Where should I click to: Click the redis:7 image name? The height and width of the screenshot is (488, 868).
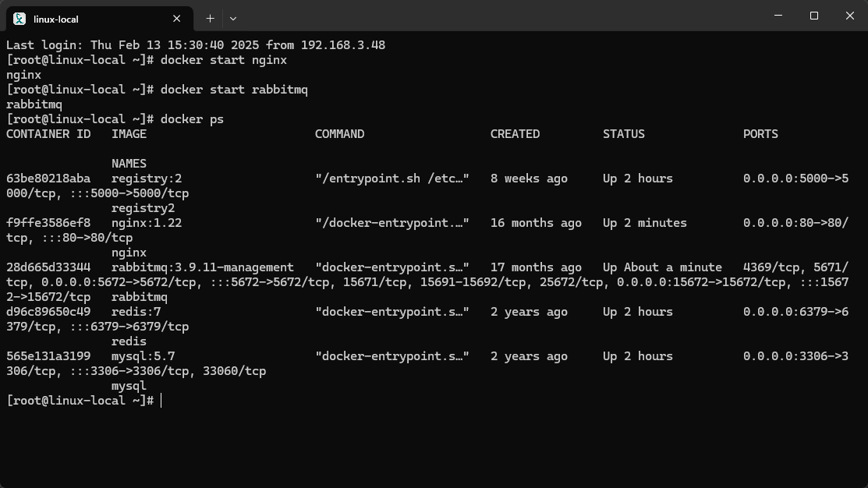pos(136,312)
